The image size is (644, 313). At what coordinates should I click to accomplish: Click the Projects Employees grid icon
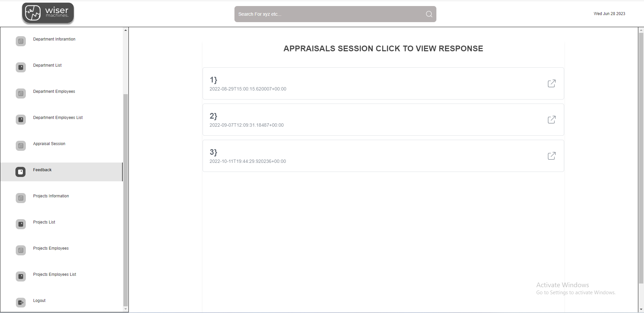coord(20,250)
